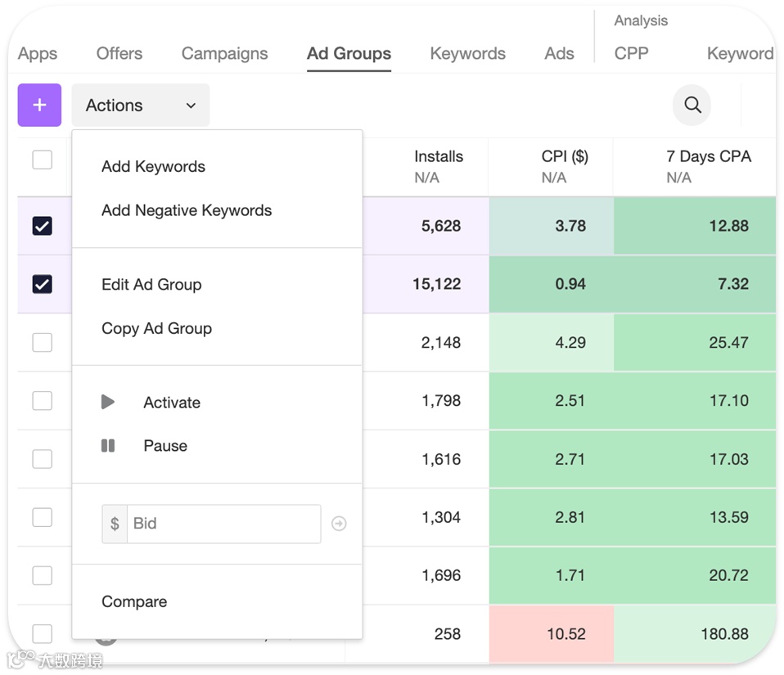
Task: Check the row with 2,148 installs
Action: [42, 342]
